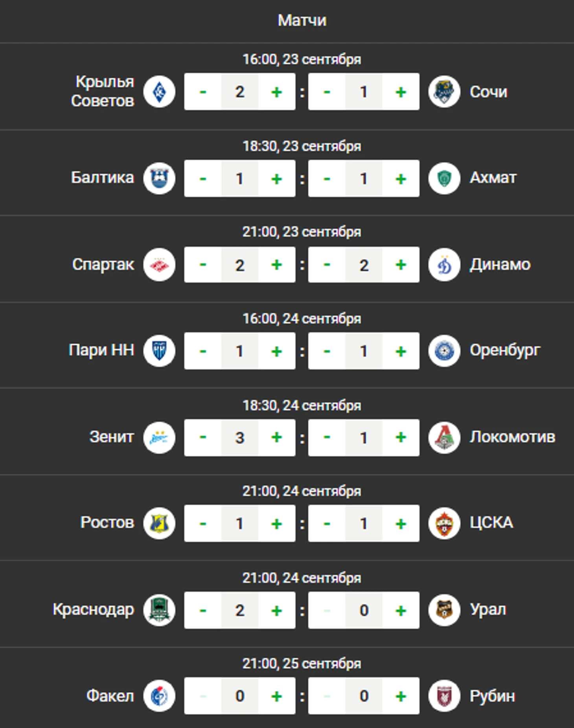Click the Крылья Советов club logo
Image resolution: width=574 pixels, height=728 pixels.
click(159, 92)
